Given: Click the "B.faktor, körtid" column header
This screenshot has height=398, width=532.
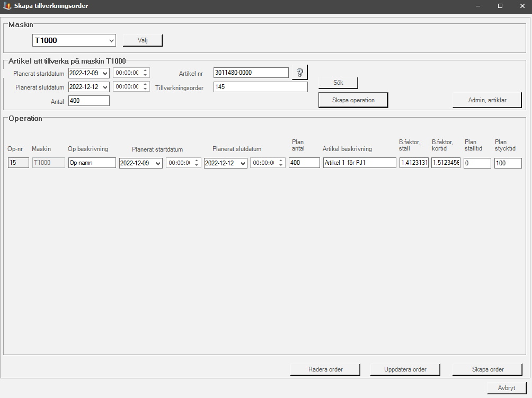Looking at the screenshot, I should (442, 145).
